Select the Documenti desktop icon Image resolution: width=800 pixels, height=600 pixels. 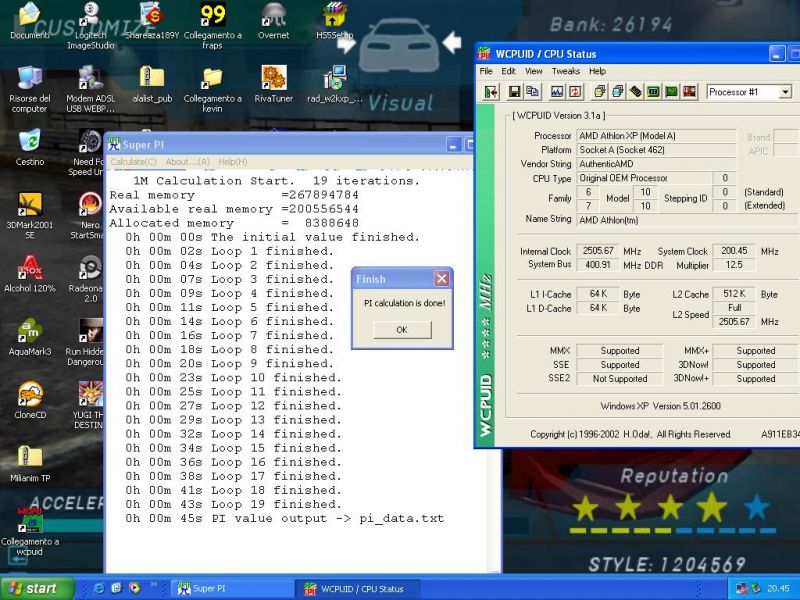tap(30, 21)
